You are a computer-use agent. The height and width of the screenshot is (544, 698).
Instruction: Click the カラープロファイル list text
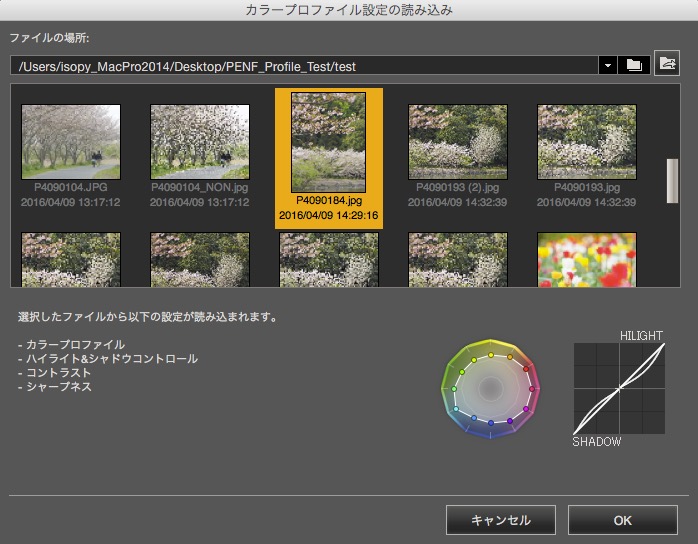click(75, 345)
